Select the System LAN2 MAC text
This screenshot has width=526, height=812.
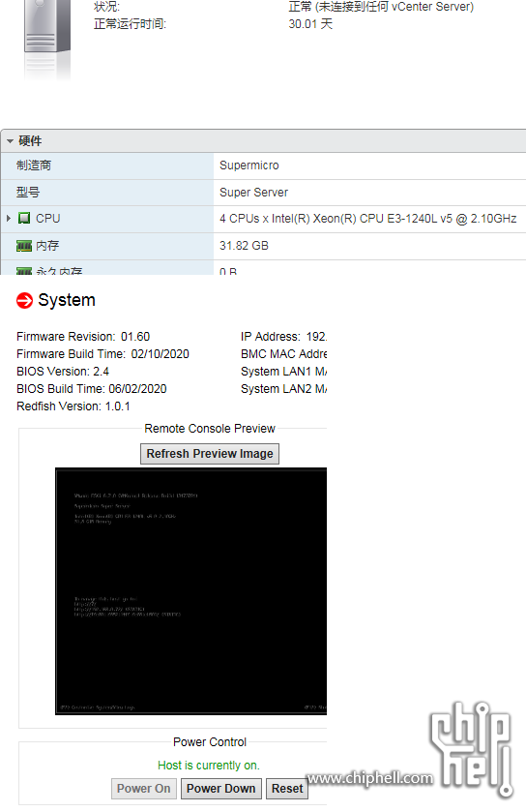click(x=283, y=389)
